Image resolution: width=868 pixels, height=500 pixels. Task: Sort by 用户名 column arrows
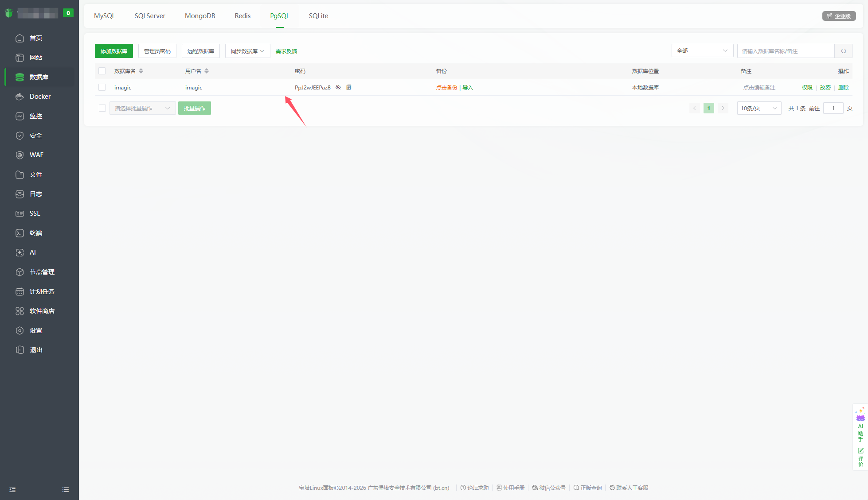207,71
